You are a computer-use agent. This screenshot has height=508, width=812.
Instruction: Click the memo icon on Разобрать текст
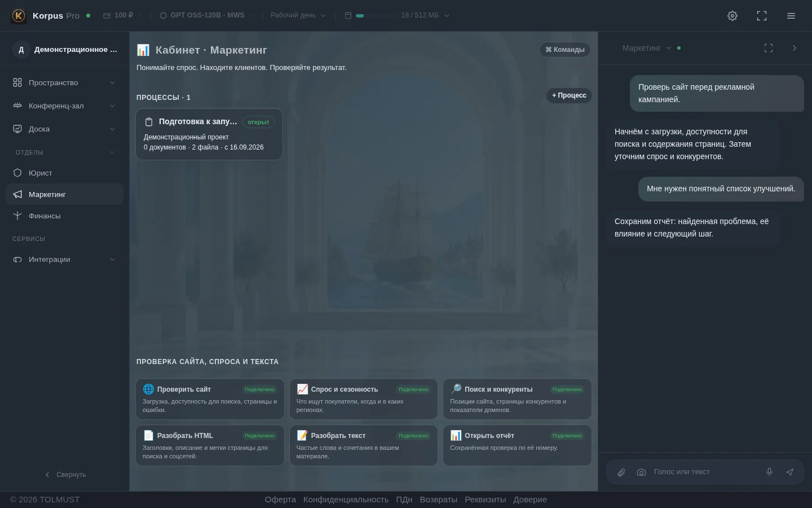point(302,435)
